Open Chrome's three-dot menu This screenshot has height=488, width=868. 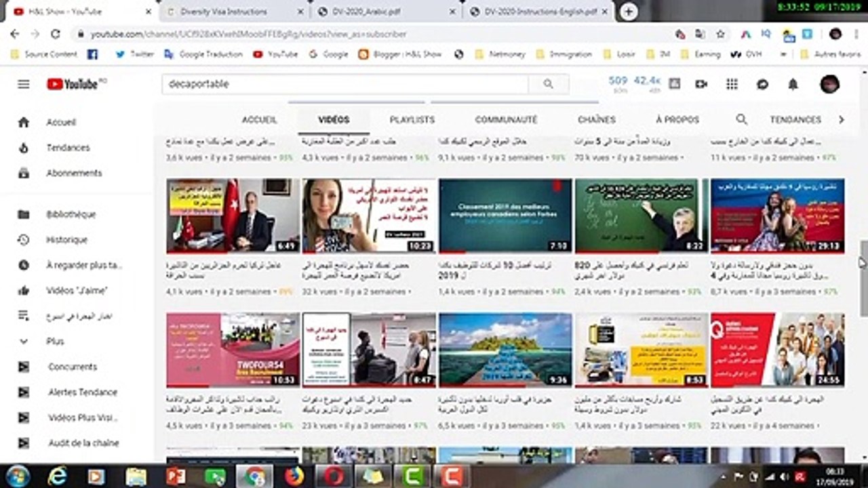click(x=856, y=34)
